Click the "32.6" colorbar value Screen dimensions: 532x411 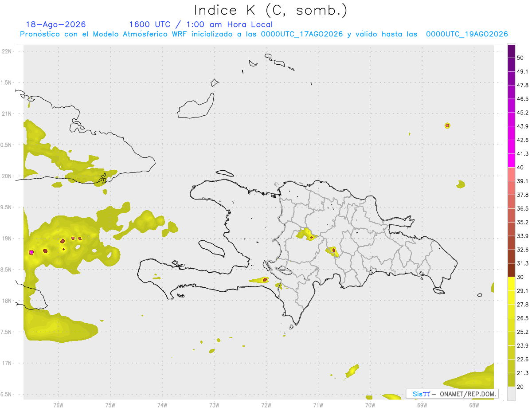click(523, 250)
